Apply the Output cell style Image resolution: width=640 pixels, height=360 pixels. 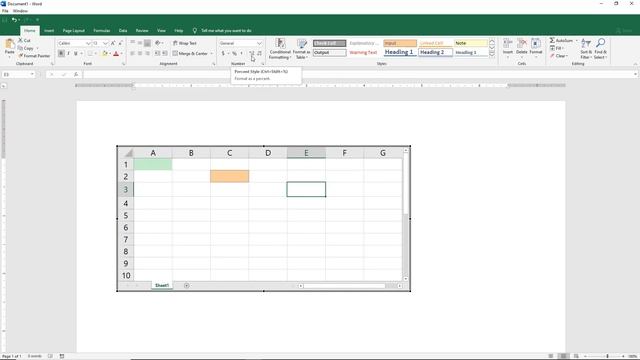point(329,53)
